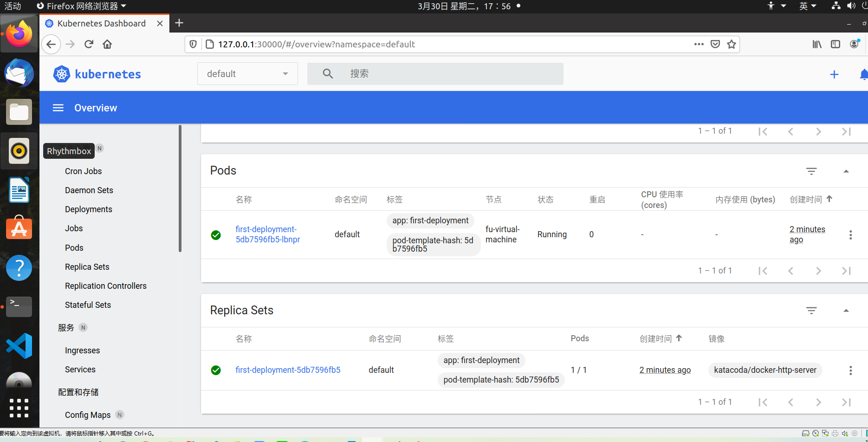Click the plus icon to create resource
868x442 pixels.
pyautogui.click(x=834, y=74)
